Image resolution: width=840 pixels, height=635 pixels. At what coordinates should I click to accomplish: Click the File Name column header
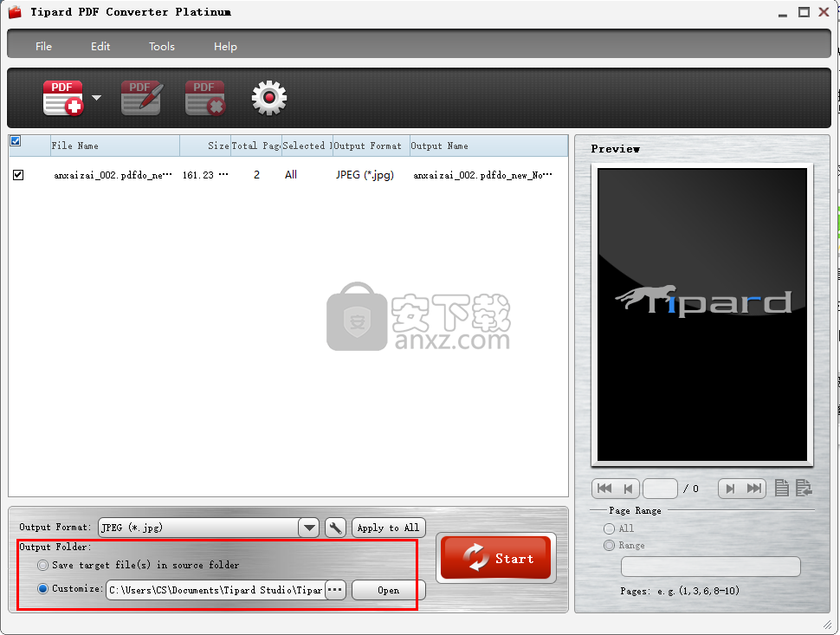click(x=114, y=146)
